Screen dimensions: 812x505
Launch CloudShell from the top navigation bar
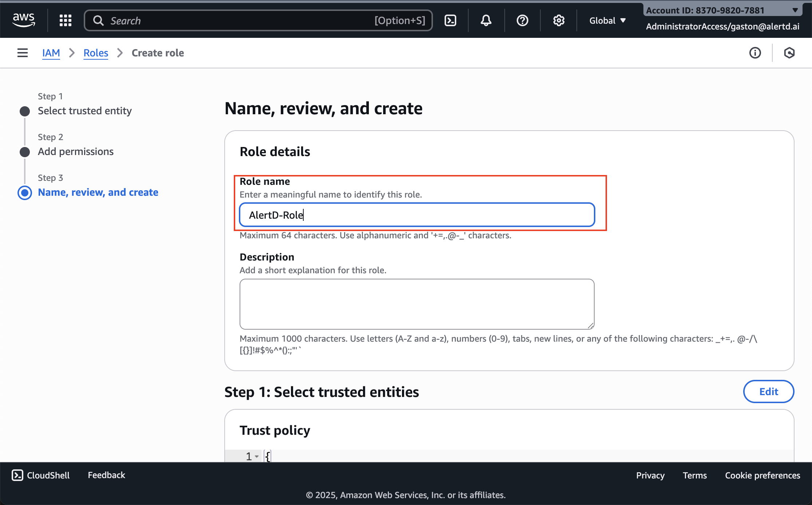point(450,20)
